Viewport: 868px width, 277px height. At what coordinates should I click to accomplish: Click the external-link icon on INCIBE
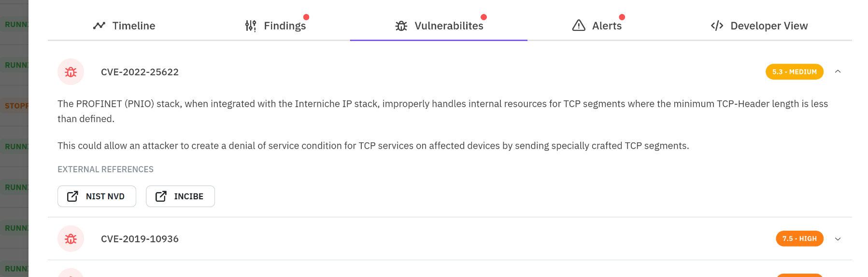[x=161, y=196]
